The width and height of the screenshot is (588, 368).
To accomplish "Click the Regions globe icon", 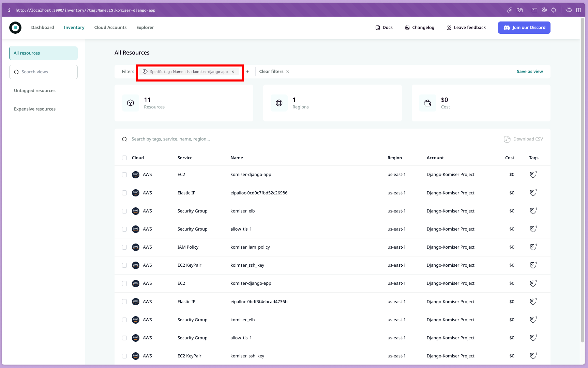I will 279,103.
